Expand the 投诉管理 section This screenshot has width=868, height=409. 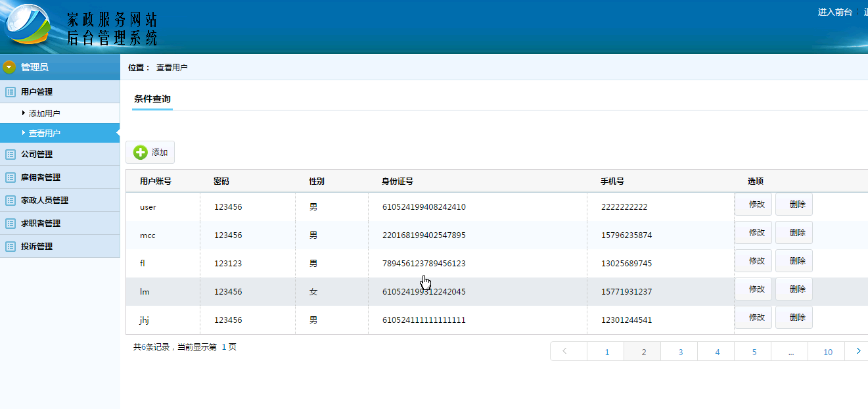coord(60,247)
